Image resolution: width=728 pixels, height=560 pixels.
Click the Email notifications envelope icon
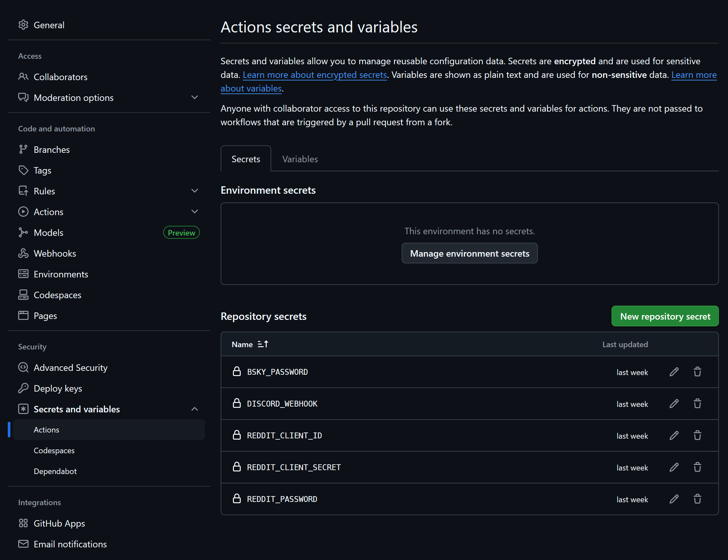point(23,544)
